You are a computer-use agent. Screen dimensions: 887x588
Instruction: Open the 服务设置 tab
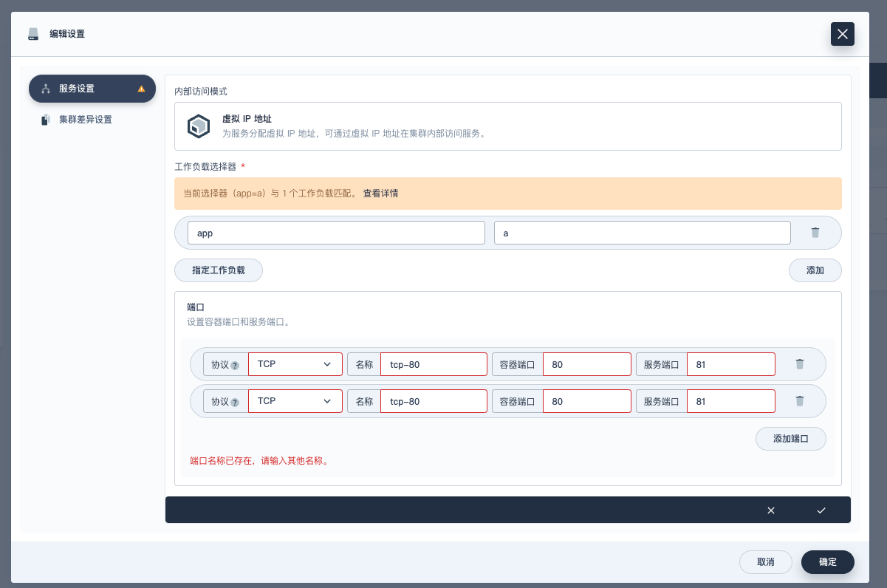pyautogui.click(x=92, y=89)
